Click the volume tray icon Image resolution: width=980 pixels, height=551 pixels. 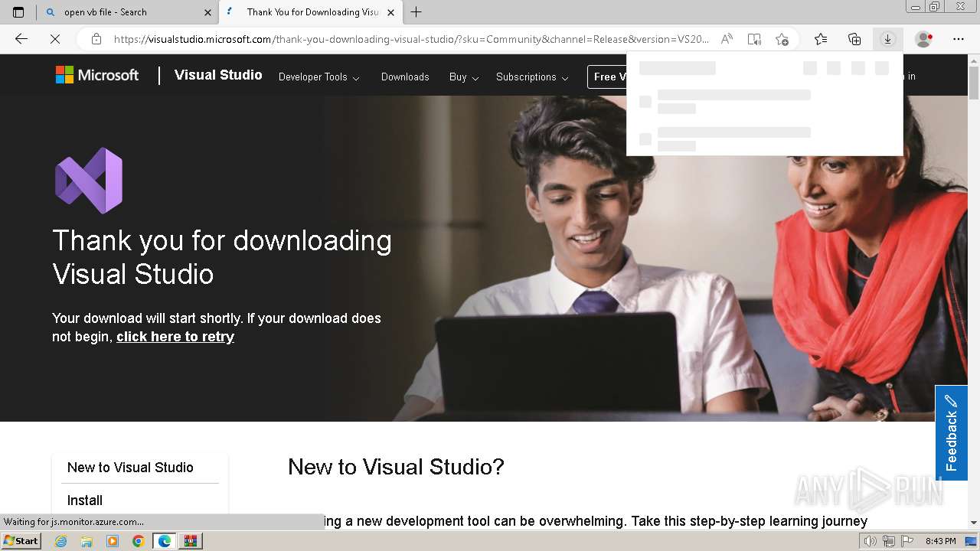click(871, 541)
